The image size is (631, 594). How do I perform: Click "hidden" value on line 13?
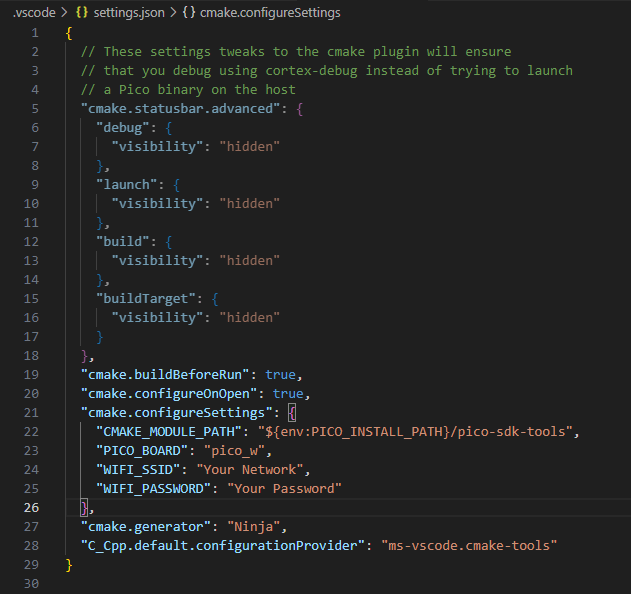click(x=249, y=261)
